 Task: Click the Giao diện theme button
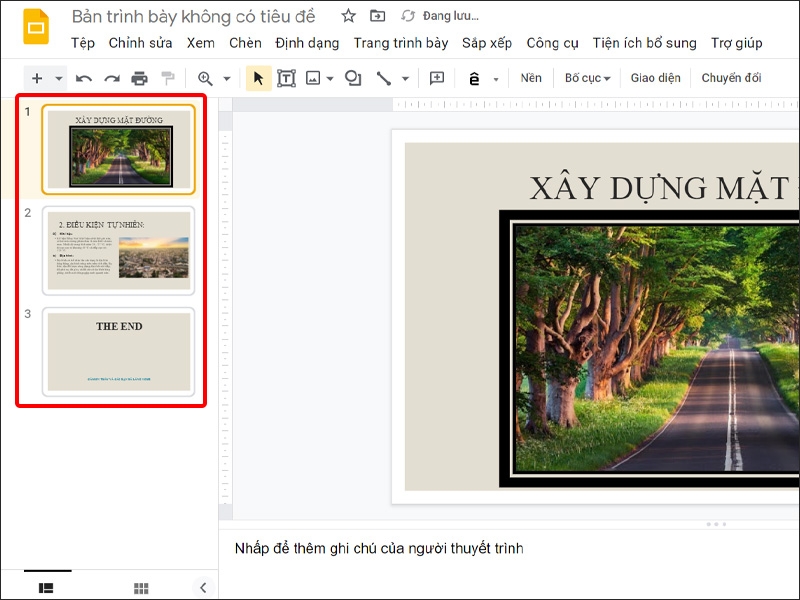click(656, 78)
